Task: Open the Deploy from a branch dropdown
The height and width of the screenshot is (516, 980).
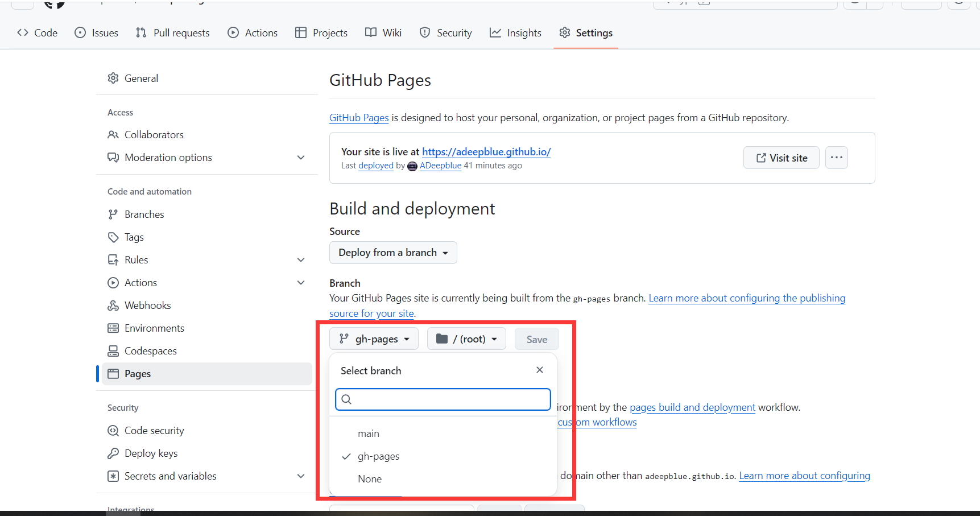Action: click(x=393, y=253)
